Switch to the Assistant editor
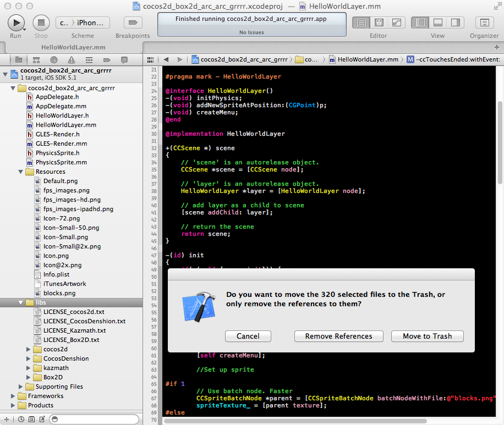Viewport: 504px width, 425px height. (x=379, y=23)
